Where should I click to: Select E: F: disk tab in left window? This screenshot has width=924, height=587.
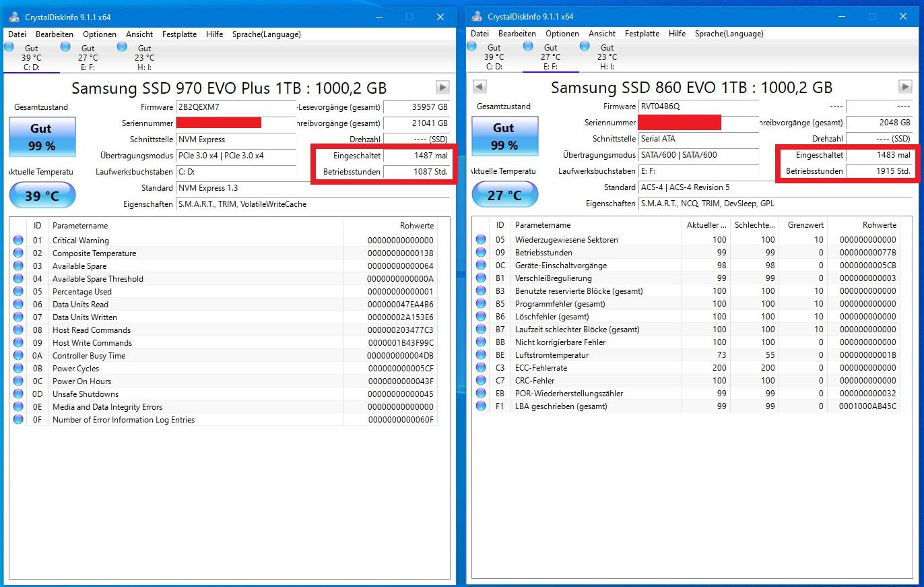click(88, 57)
